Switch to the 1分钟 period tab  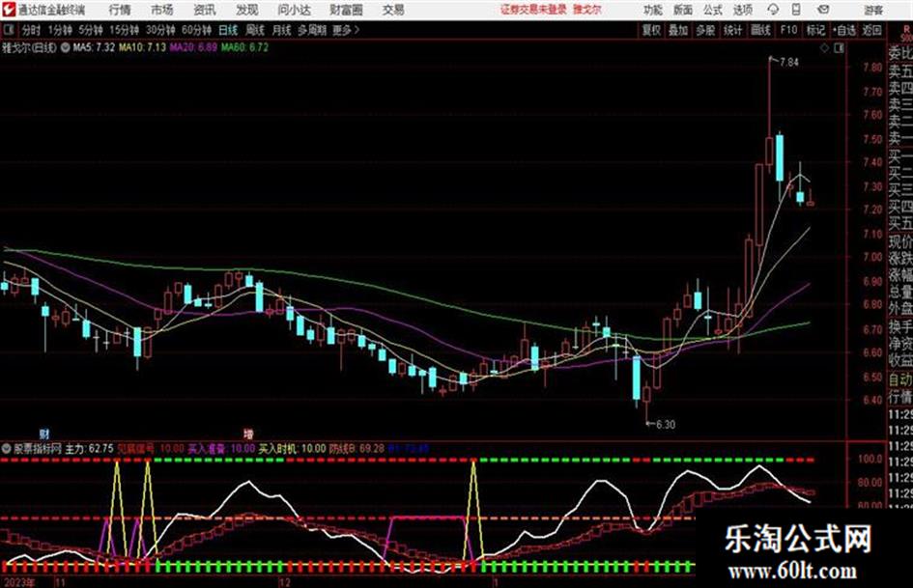click(60, 30)
